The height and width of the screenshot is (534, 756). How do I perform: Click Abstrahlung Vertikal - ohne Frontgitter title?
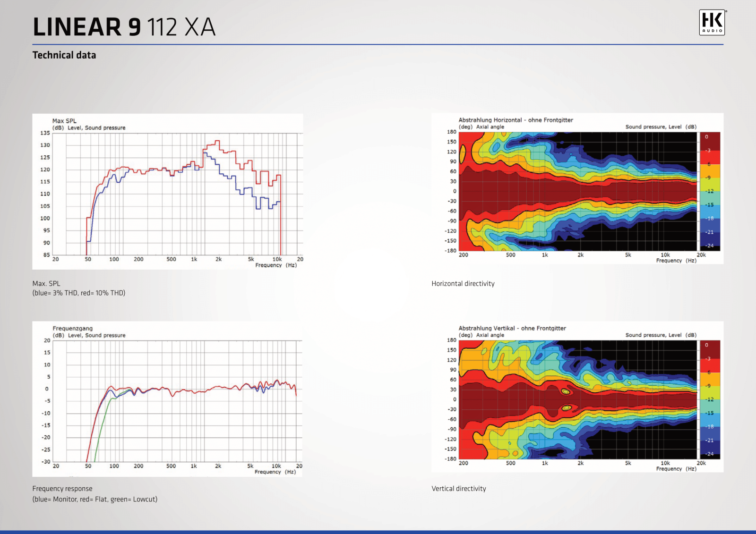click(512, 328)
